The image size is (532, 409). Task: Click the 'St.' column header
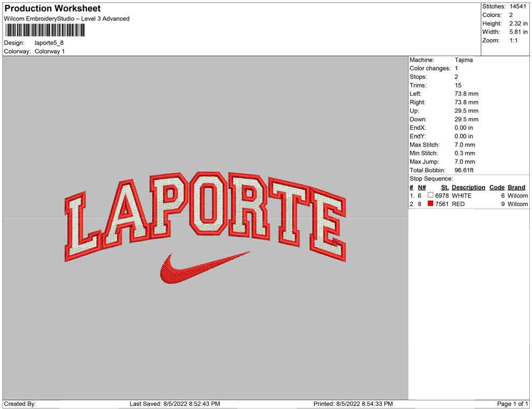pyautogui.click(x=445, y=187)
